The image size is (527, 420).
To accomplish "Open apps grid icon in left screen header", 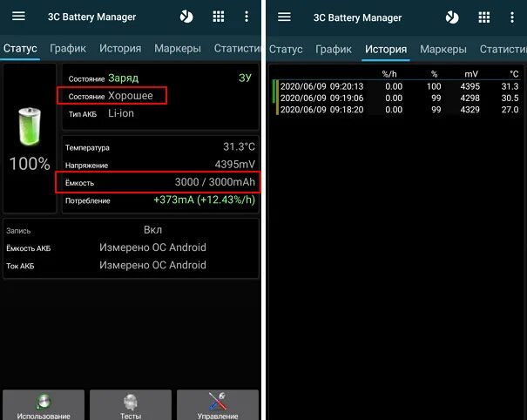I will [x=219, y=17].
